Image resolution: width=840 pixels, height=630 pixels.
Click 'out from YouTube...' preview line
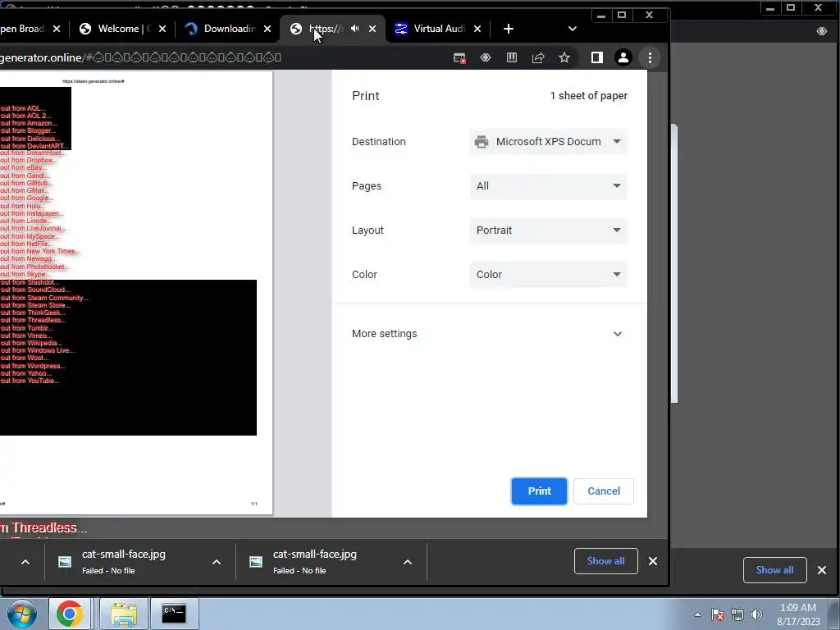click(30, 381)
